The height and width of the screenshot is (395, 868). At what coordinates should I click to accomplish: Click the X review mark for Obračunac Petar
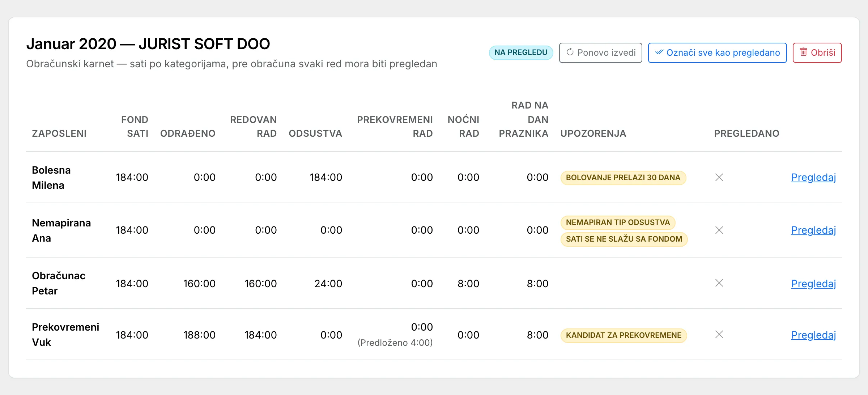pos(719,283)
